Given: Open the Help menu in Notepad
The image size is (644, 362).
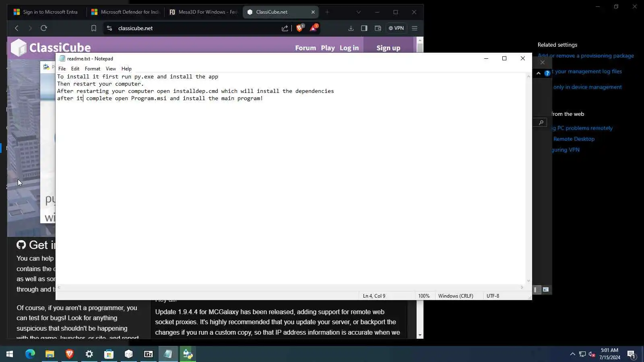Looking at the screenshot, I should point(126,69).
